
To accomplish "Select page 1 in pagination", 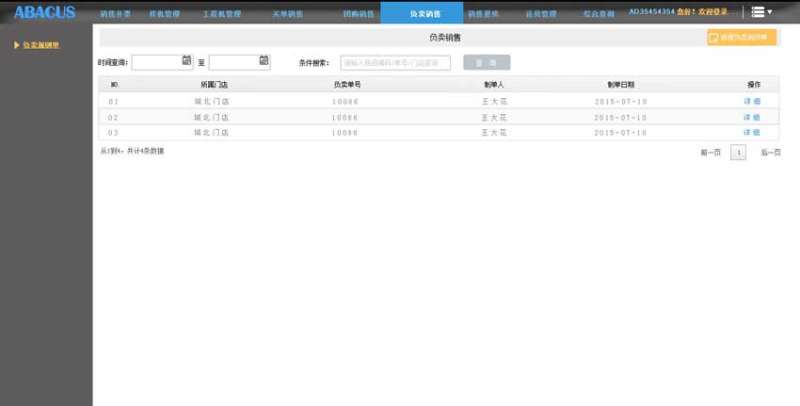I will point(738,153).
